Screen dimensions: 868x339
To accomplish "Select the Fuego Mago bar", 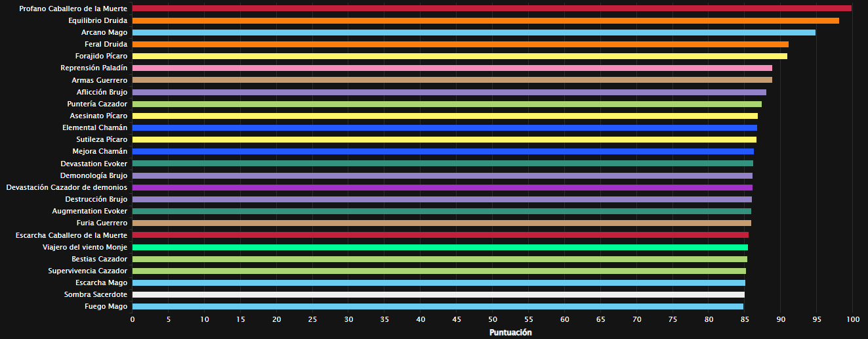I will (438, 306).
